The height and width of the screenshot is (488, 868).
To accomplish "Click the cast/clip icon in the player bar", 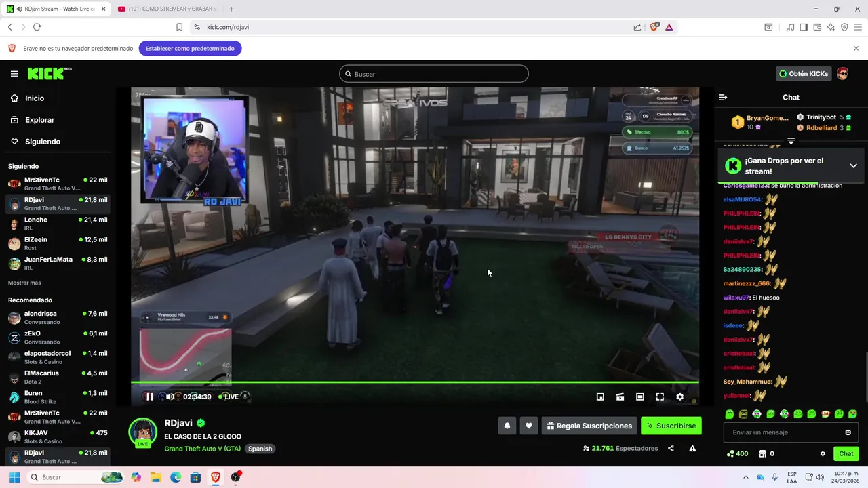I will (x=620, y=396).
